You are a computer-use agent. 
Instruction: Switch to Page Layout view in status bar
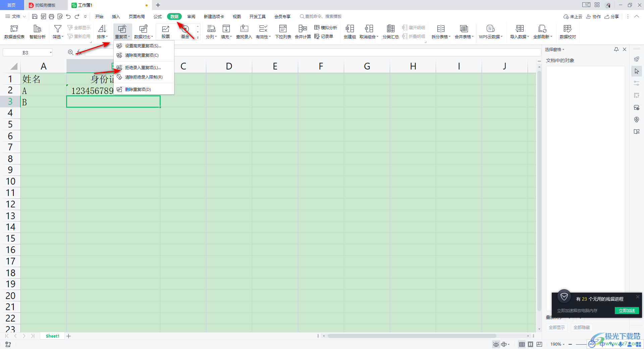point(531,344)
